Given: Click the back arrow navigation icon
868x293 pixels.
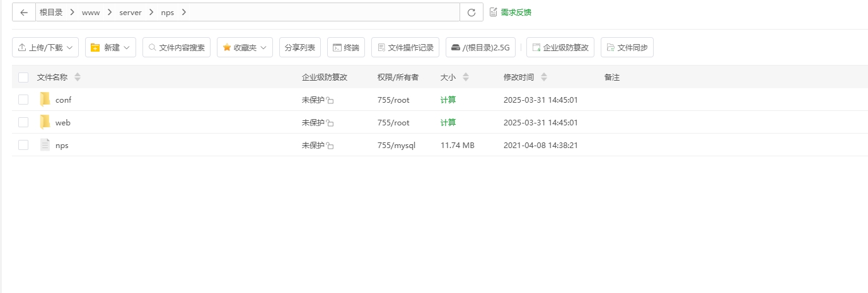Looking at the screenshot, I should (x=24, y=13).
